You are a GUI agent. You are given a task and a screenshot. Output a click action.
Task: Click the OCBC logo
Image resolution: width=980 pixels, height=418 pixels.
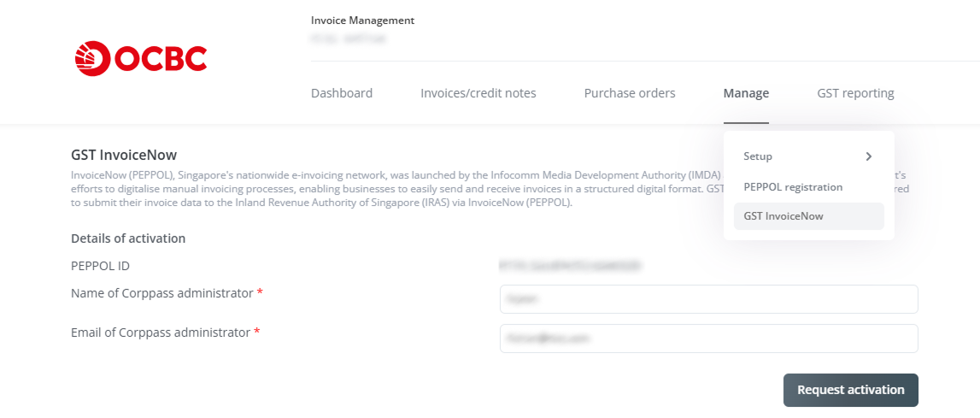[141, 58]
